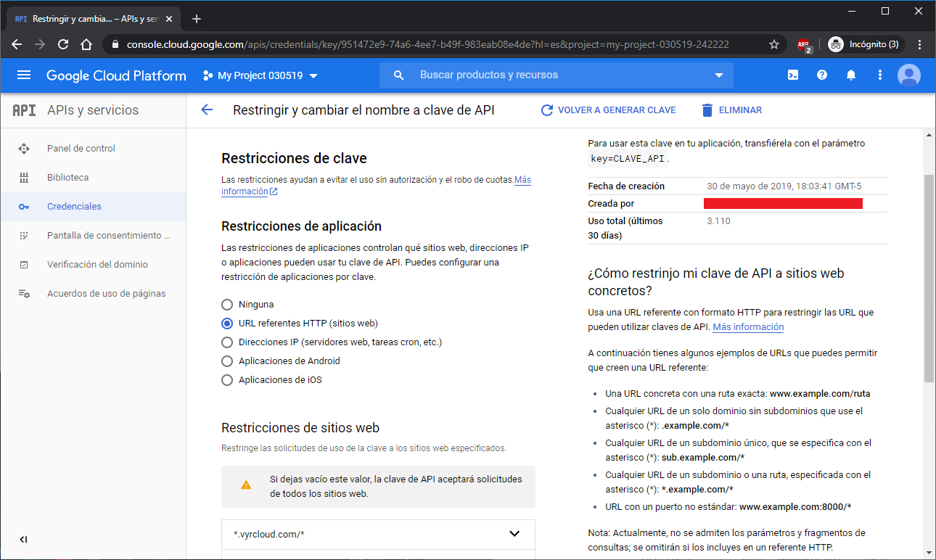This screenshot has height=560, width=936.
Task: Bookmark this page with star icon
Action: pos(774,44)
